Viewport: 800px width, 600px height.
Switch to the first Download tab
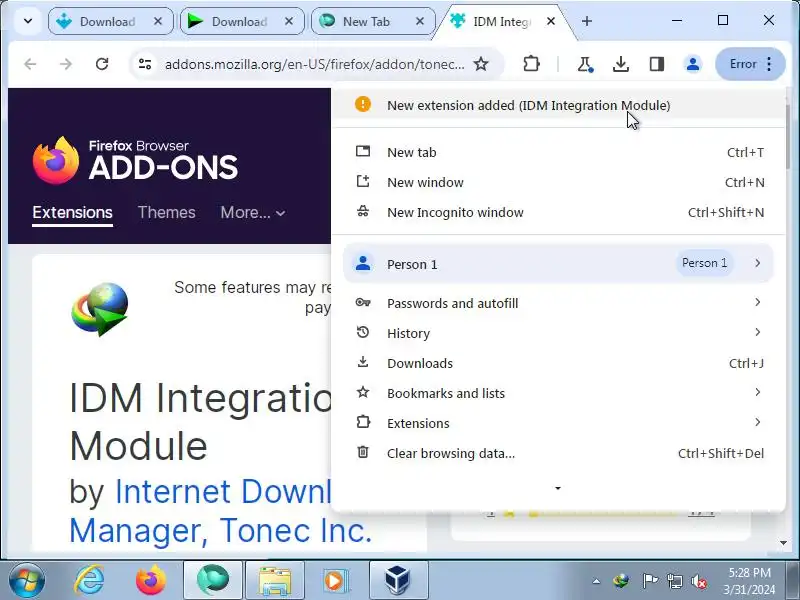coord(110,21)
